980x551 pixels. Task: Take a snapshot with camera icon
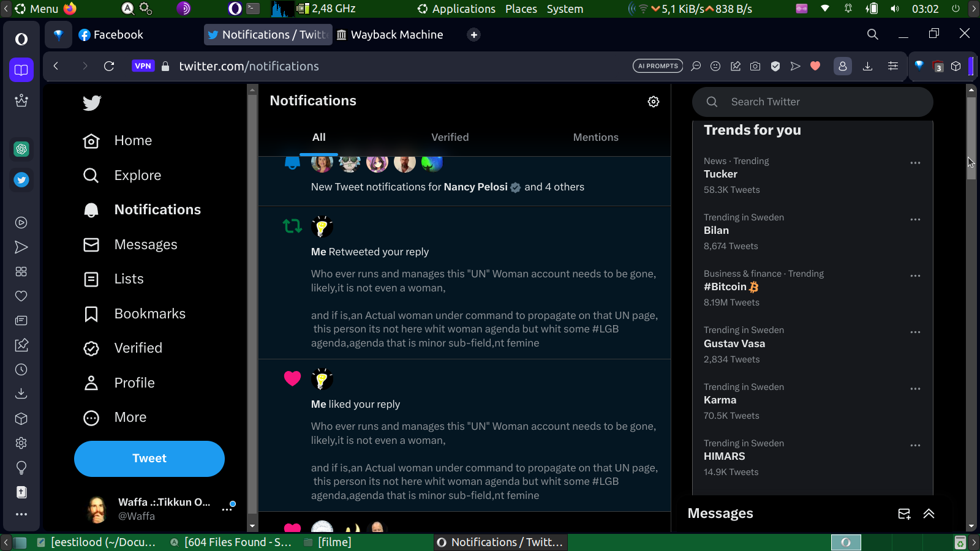point(755,66)
